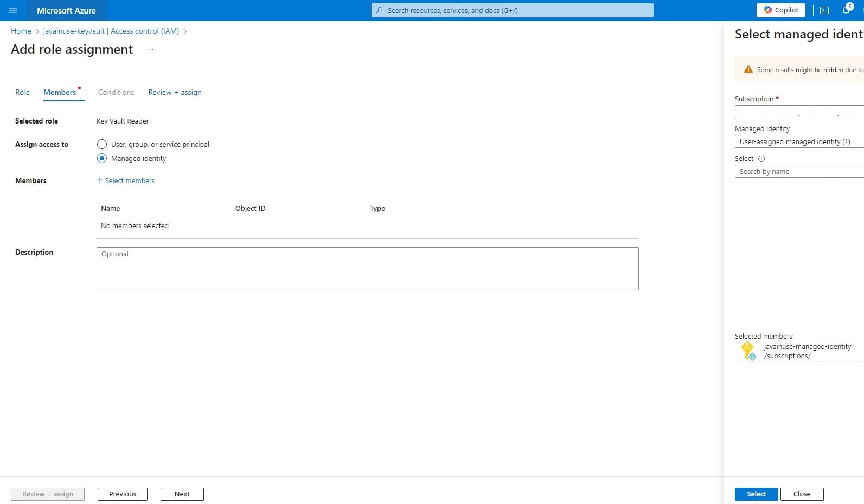This screenshot has width=864, height=504.
Task: Click the Microsoft Azure logo text
Action: 66,10
